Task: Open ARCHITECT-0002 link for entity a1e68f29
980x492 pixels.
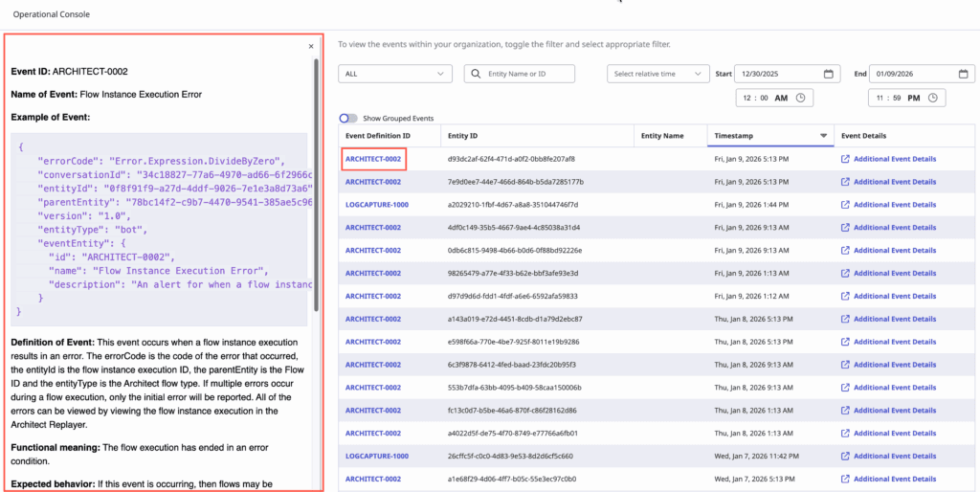Action: pos(373,479)
